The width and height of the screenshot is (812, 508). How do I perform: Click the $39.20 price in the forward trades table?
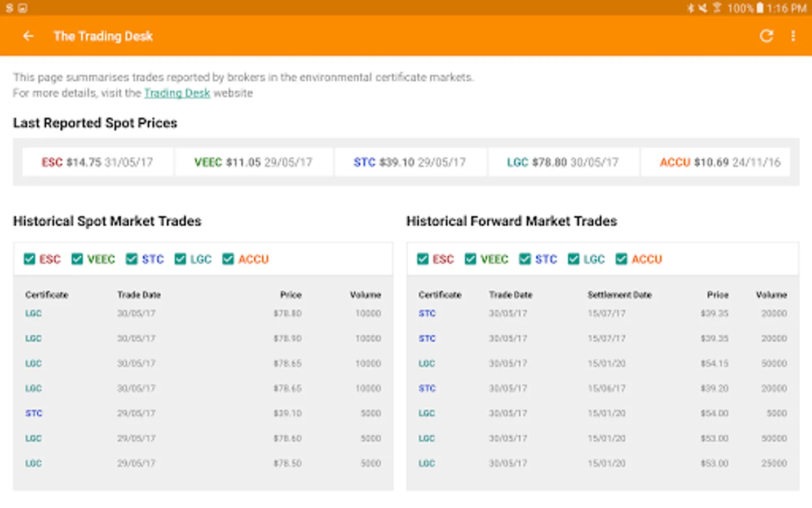[x=714, y=388]
